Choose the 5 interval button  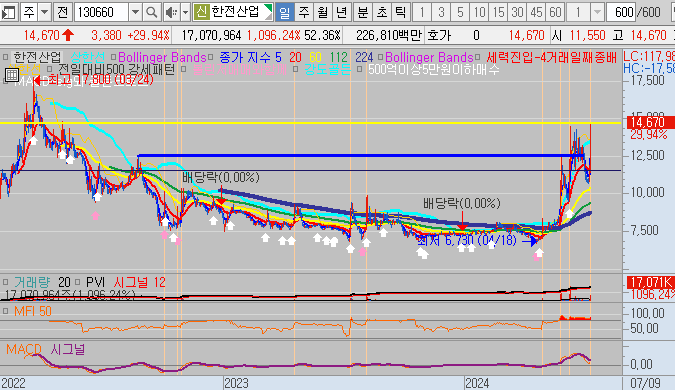tap(460, 12)
